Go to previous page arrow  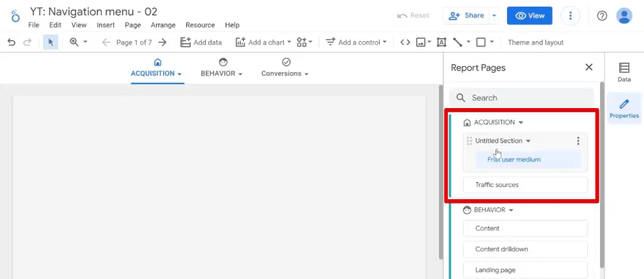[106, 42]
